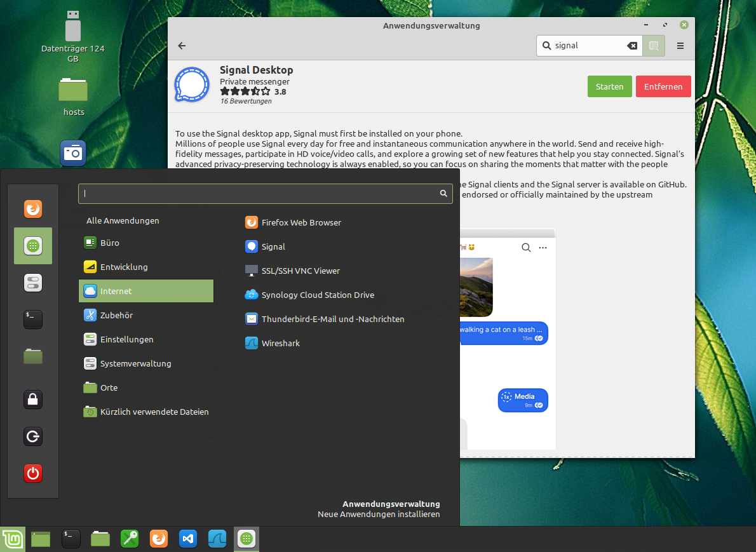Image resolution: width=756 pixels, height=552 pixels.
Task: Start Wireshark from the apps list
Action: click(280, 343)
